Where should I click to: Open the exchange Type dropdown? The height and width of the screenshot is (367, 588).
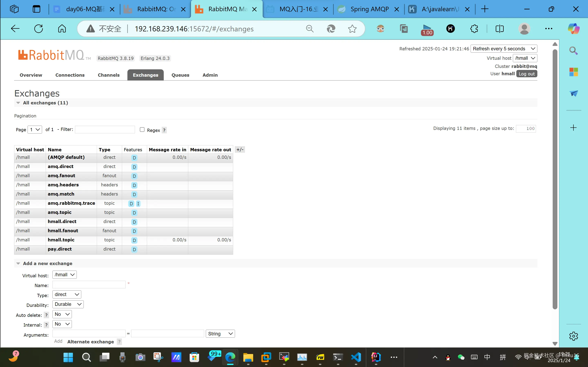point(67,294)
